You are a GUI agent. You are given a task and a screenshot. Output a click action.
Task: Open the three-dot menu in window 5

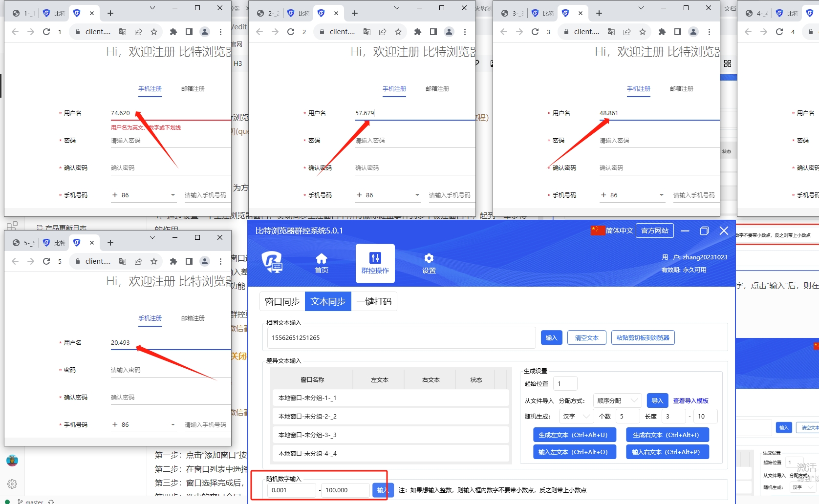[221, 261]
